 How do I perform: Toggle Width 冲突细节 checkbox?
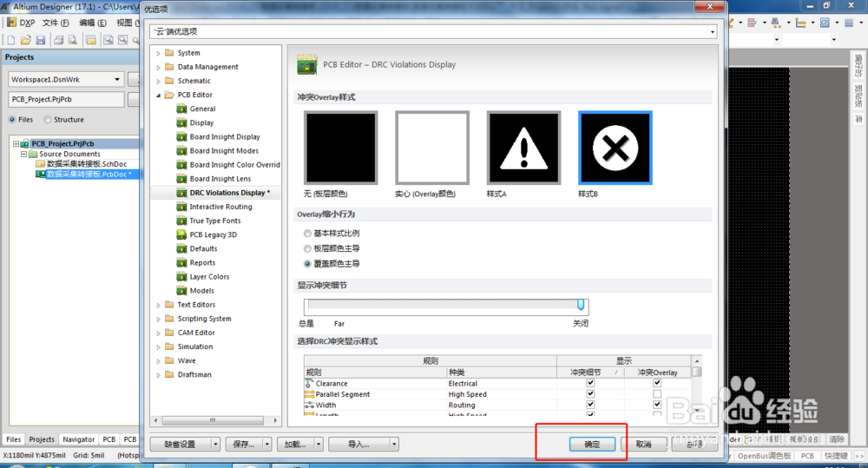590,405
